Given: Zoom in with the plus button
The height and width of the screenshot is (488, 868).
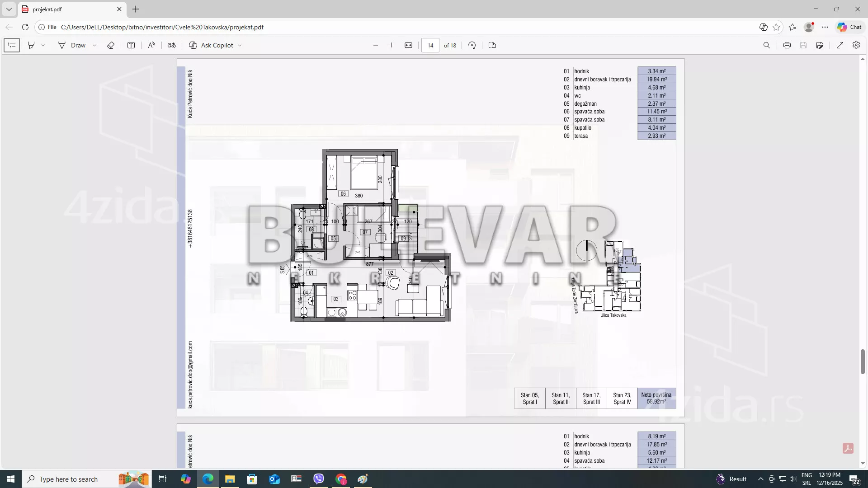Looking at the screenshot, I should (392, 45).
